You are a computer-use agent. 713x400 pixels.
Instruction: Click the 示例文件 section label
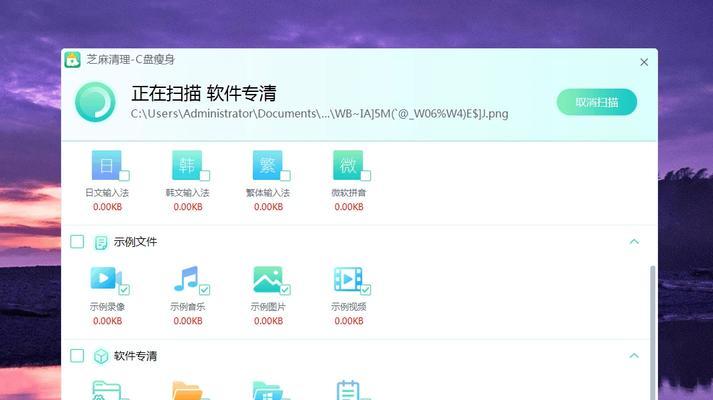pos(135,242)
